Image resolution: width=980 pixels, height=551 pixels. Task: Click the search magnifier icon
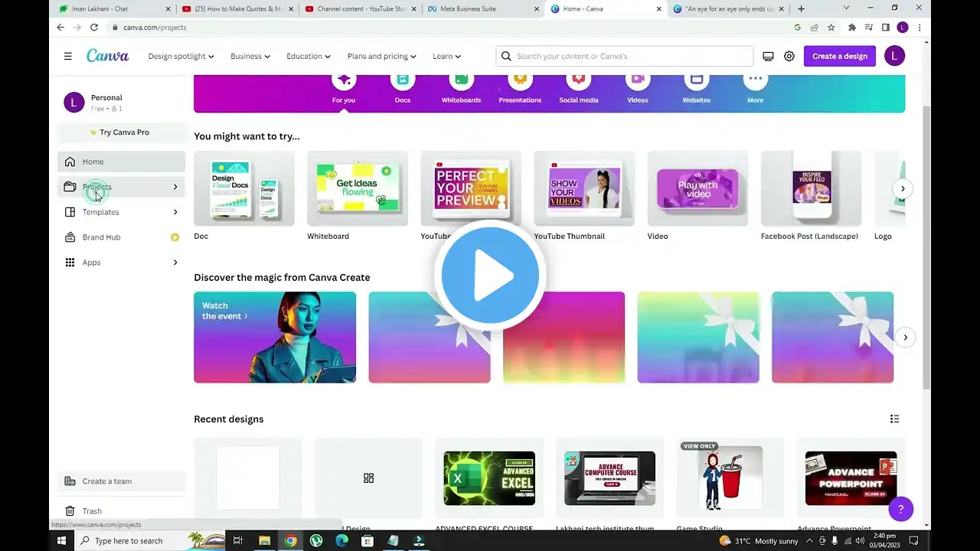coord(506,56)
